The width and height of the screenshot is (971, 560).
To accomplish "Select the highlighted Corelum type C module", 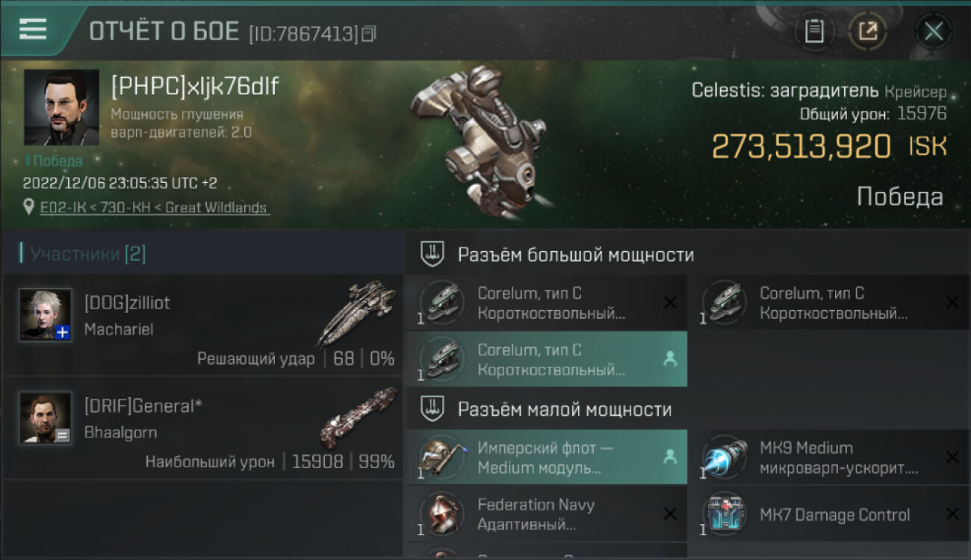I will tap(546, 359).
